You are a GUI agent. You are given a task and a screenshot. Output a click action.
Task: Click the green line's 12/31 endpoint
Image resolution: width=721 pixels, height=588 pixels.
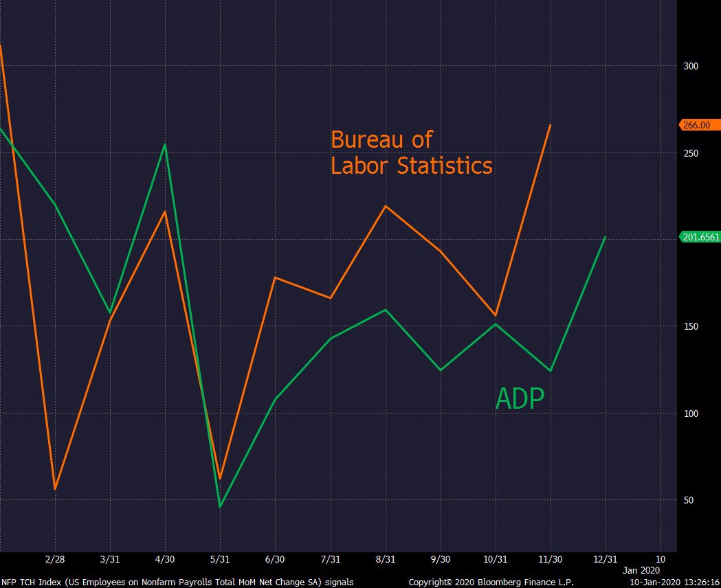click(x=605, y=237)
